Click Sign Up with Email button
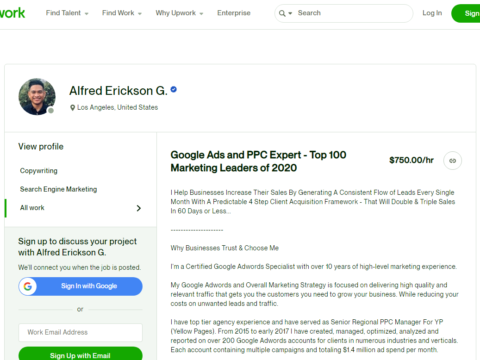Viewport: 480px width, 360px height. (80, 354)
